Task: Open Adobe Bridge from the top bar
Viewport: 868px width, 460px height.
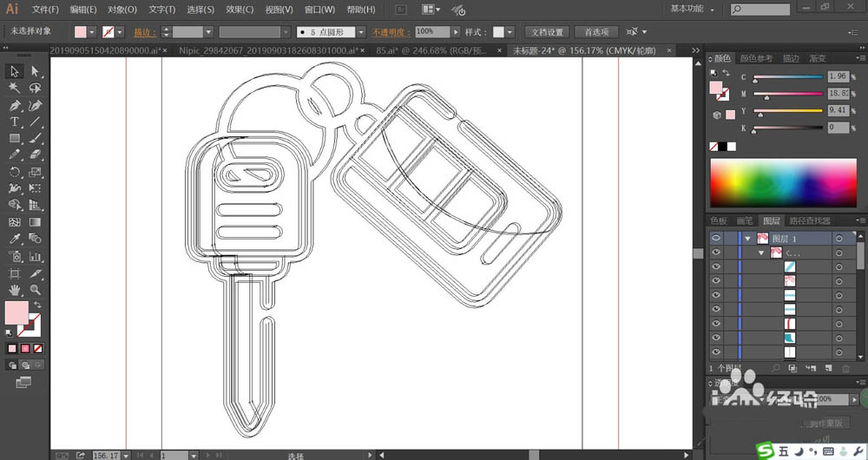Action: (401, 10)
